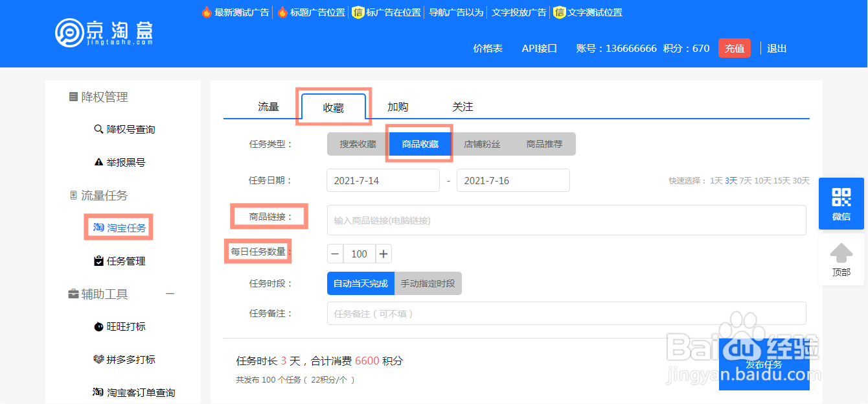Click the red 充值 recharge button
Screen dimensions: 868x404
(x=735, y=48)
